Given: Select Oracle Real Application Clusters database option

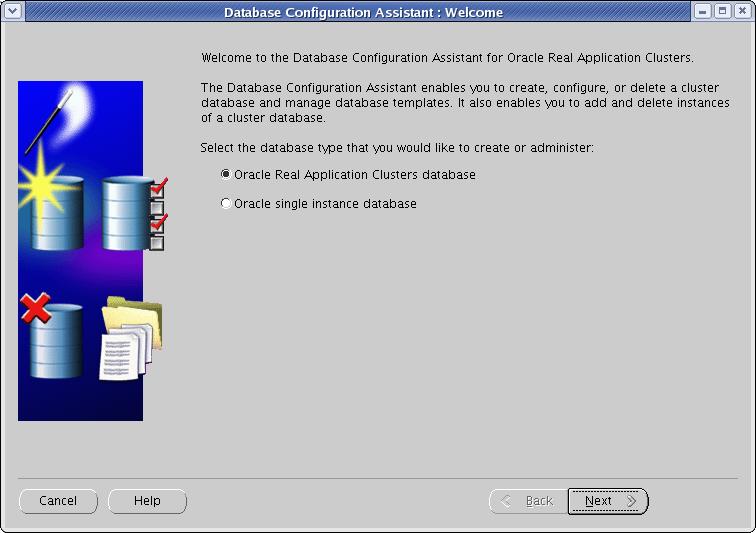Looking at the screenshot, I should point(226,174).
